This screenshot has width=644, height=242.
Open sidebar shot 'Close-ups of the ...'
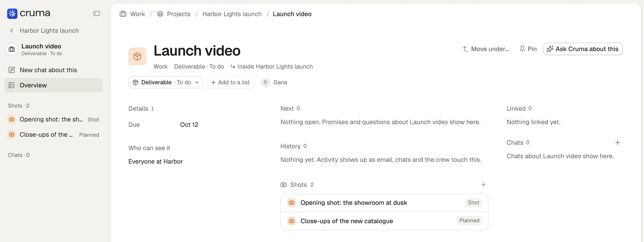[54, 135]
